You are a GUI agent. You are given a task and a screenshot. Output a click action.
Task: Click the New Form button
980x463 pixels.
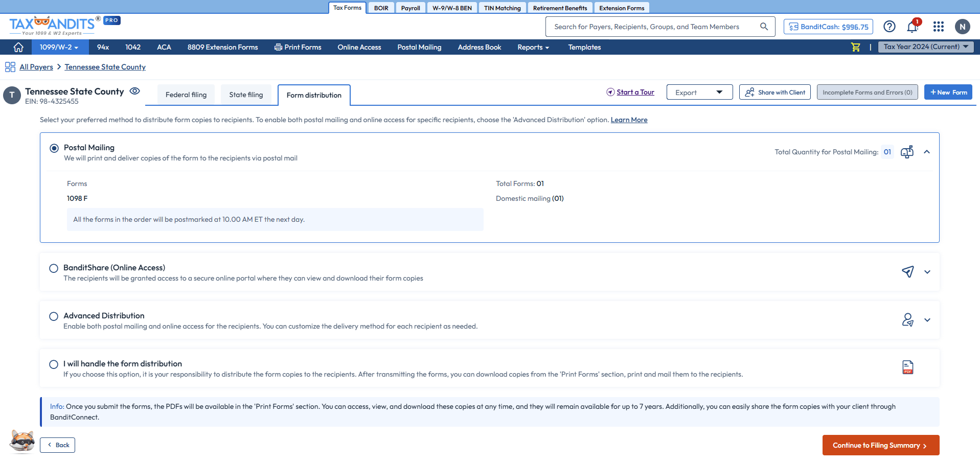(948, 92)
